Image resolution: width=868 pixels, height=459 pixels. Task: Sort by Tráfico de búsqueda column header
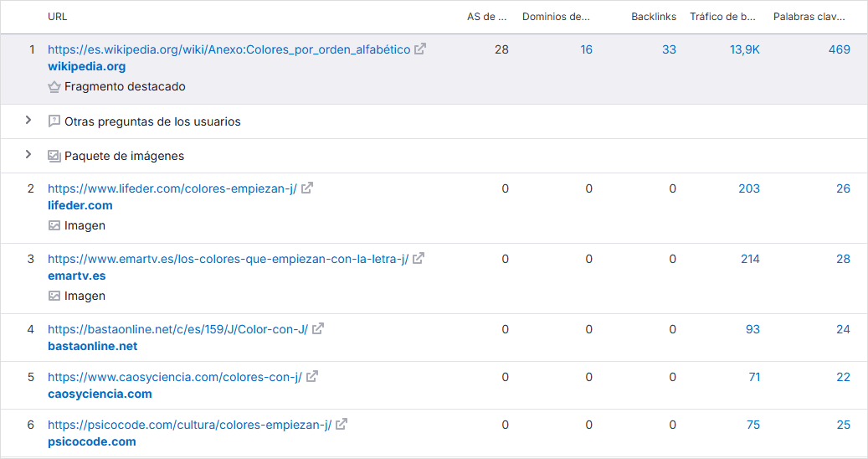(x=722, y=17)
